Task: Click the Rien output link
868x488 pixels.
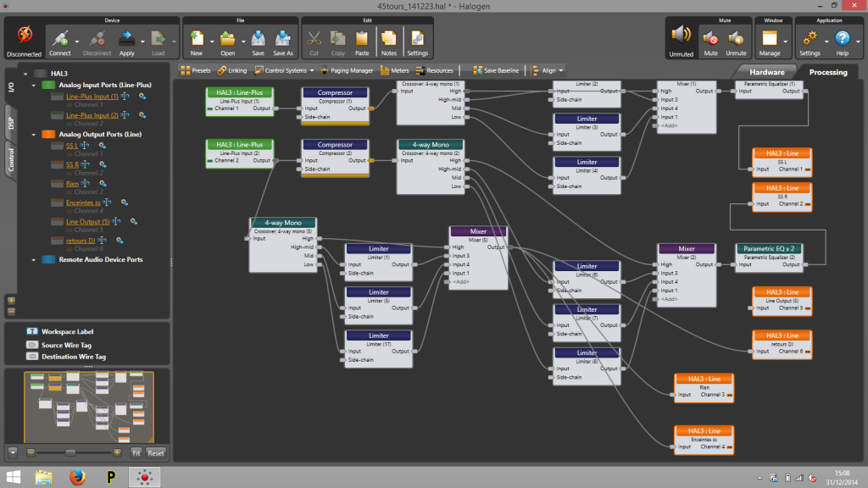Action: click(x=72, y=184)
